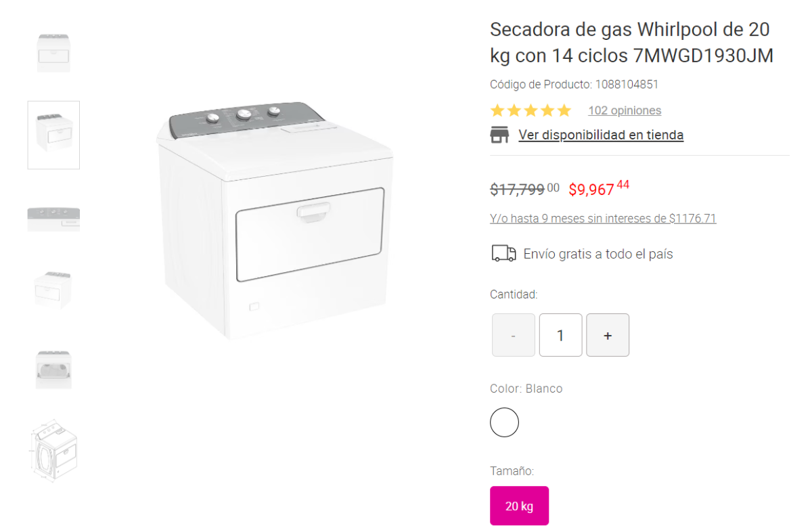Select the fourth small dryer thumbnail

click(53, 290)
